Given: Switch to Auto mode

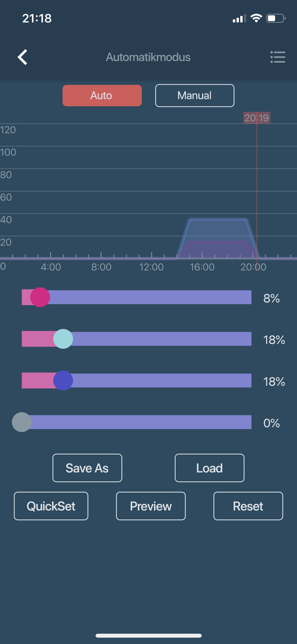Looking at the screenshot, I should 102,96.
